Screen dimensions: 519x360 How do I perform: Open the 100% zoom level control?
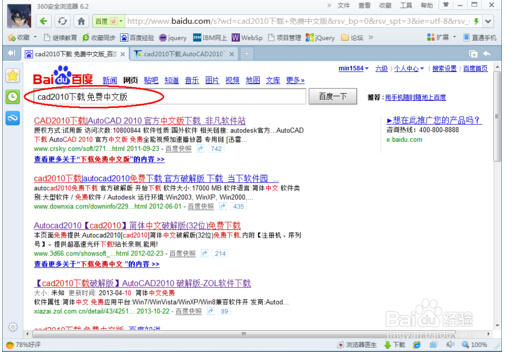(474, 345)
